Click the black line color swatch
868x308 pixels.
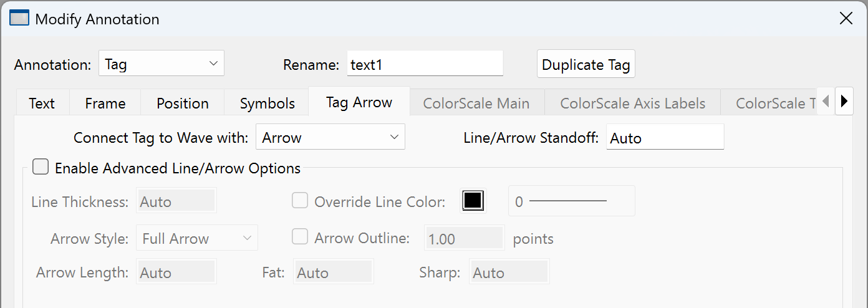(472, 201)
